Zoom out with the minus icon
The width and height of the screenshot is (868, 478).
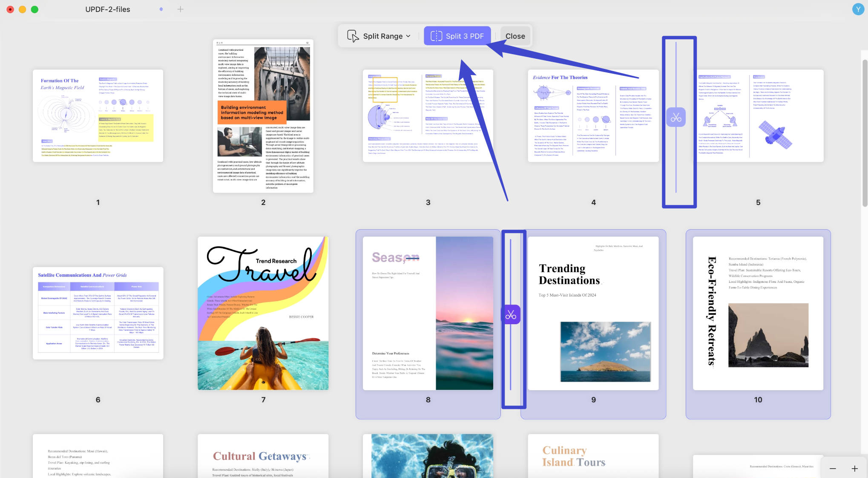(x=833, y=469)
